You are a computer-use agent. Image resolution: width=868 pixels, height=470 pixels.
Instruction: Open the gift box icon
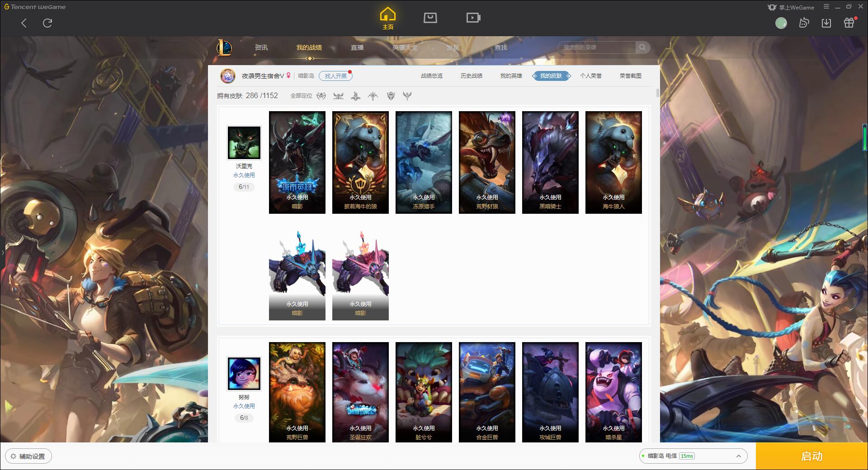point(849,23)
